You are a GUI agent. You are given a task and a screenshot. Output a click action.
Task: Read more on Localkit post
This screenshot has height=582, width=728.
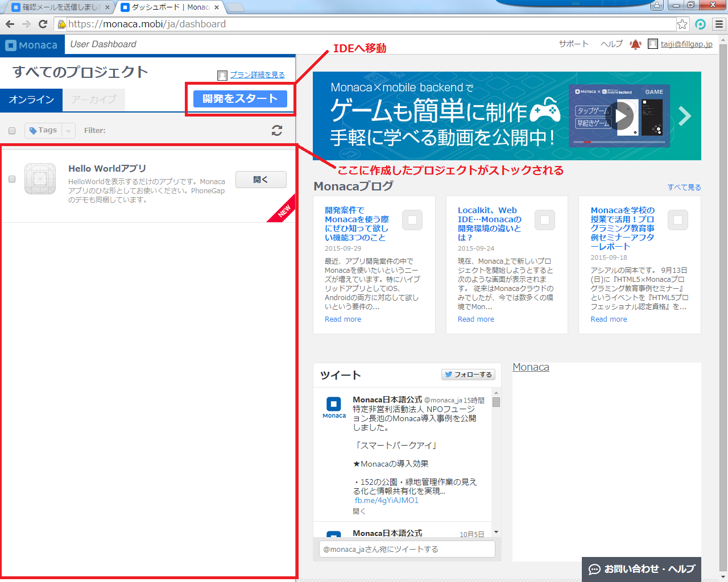[x=476, y=319]
